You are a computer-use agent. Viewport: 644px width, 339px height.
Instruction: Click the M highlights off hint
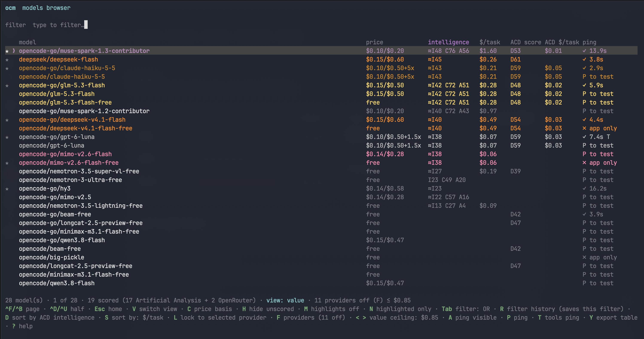point(331,309)
